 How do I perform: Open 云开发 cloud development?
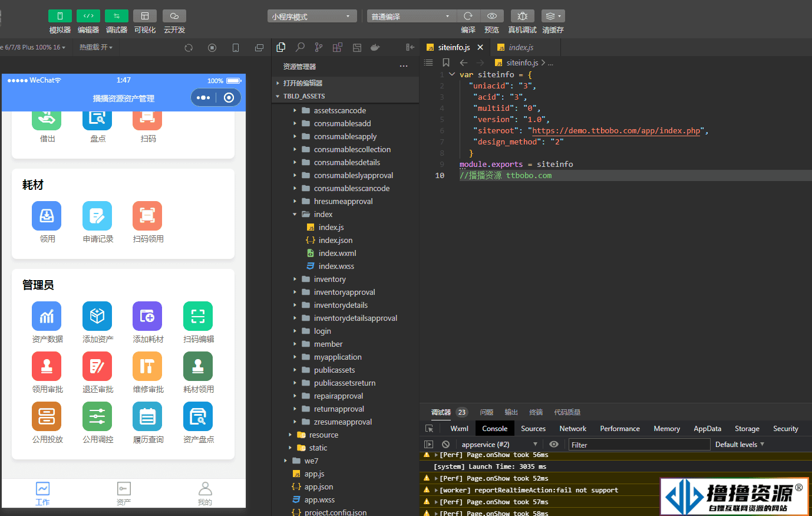174,16
